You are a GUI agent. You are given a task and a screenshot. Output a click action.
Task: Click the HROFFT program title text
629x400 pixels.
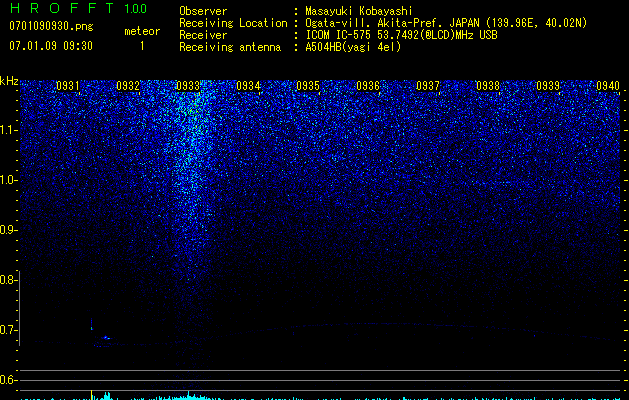[63, 8]
